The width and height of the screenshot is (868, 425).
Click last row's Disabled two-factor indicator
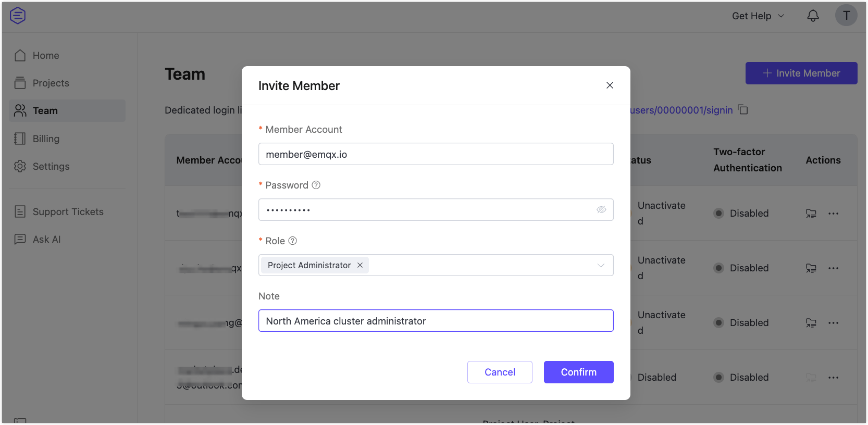click(719, 377)
